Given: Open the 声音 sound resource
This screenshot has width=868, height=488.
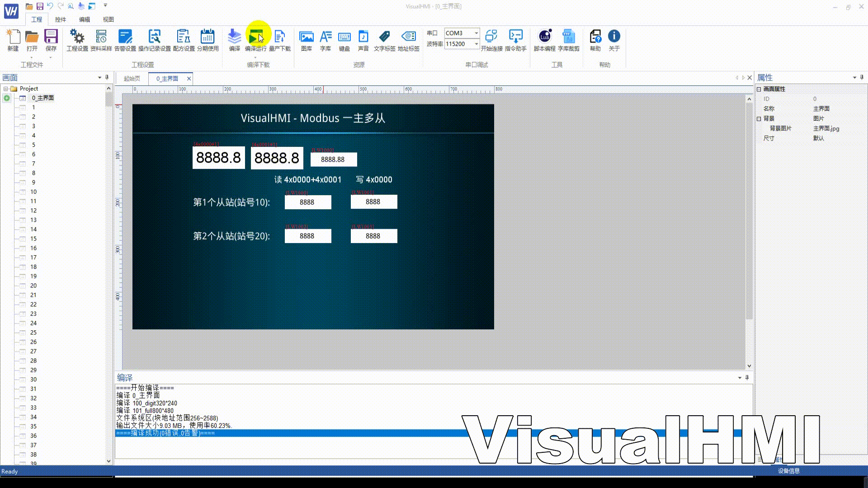Looking at the screenshot, I should [x=363, y=40].
